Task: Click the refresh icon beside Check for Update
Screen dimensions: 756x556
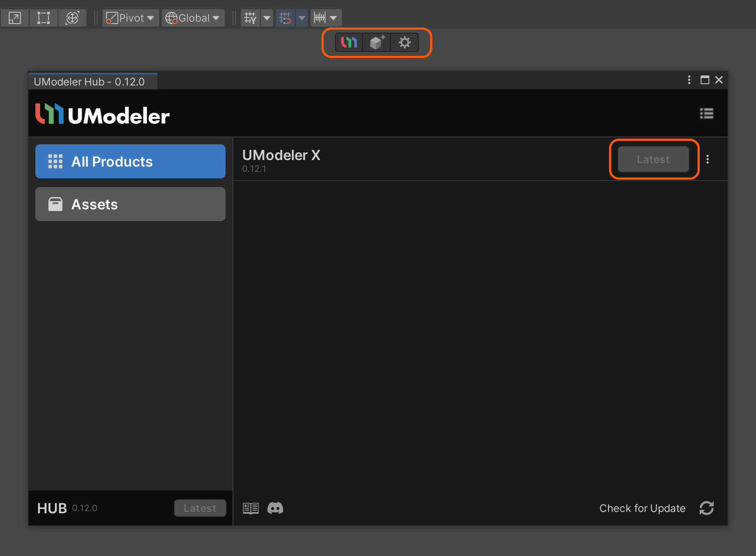Action: coord(707,508)
